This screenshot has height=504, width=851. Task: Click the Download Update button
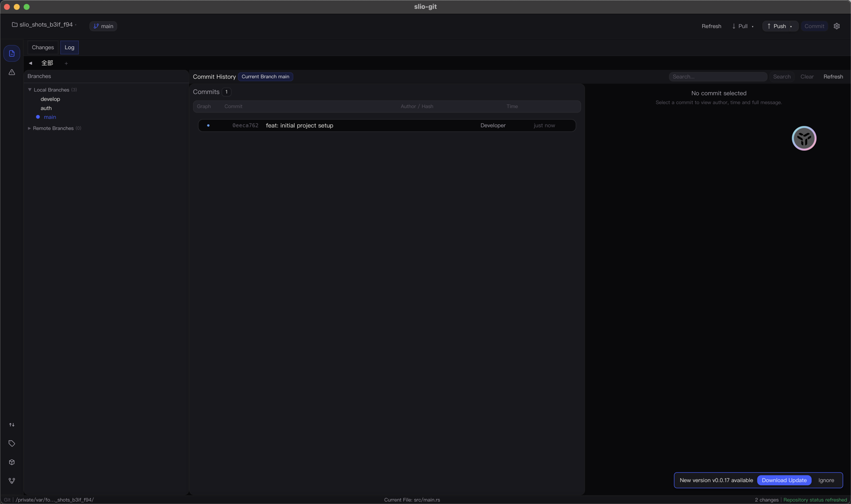[x=784, y=480]
